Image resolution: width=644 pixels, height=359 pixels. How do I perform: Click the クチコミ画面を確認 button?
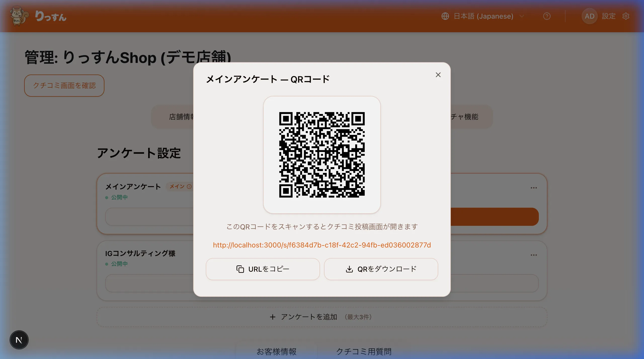[x=64, y=86]
